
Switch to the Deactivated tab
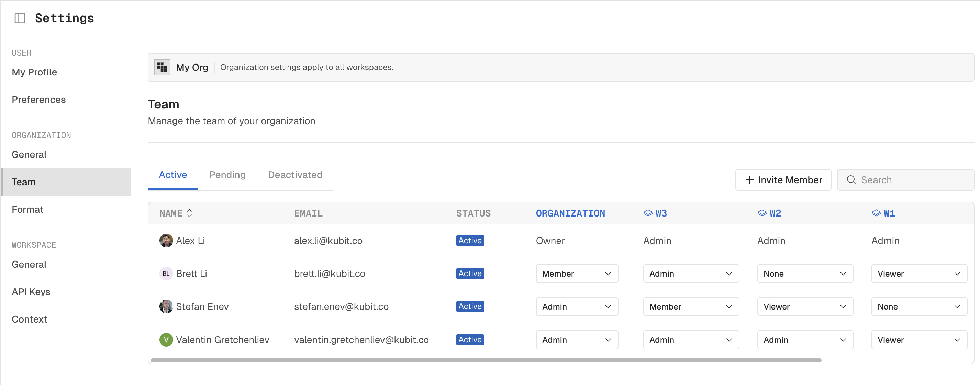point(295,175)
